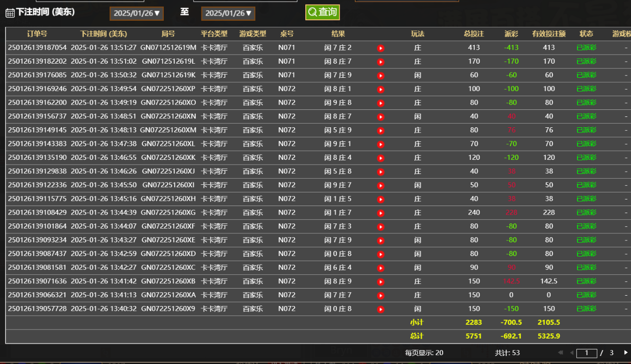Viewport: 631px width, 364px height.
Task: Click the 查询 search button
Action: click(x=322, y=12)
